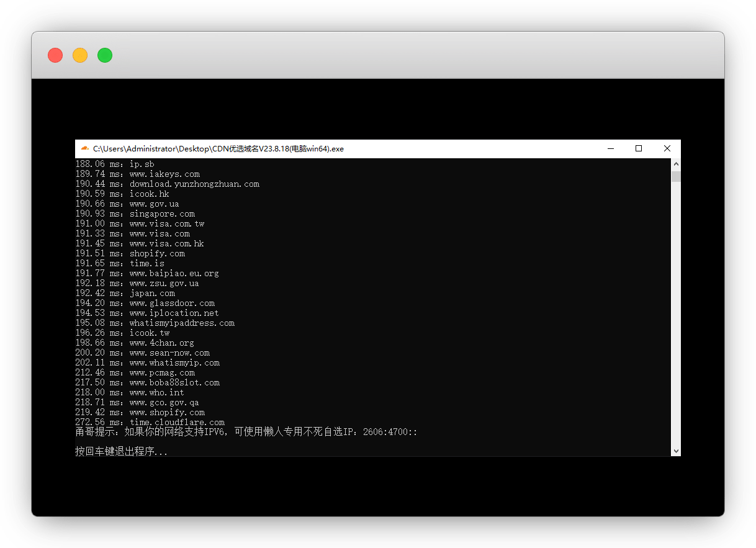The width and height of the screenshot is (756, 548).
Task: Click the 'japan.com' line
Action: (125, 293)
